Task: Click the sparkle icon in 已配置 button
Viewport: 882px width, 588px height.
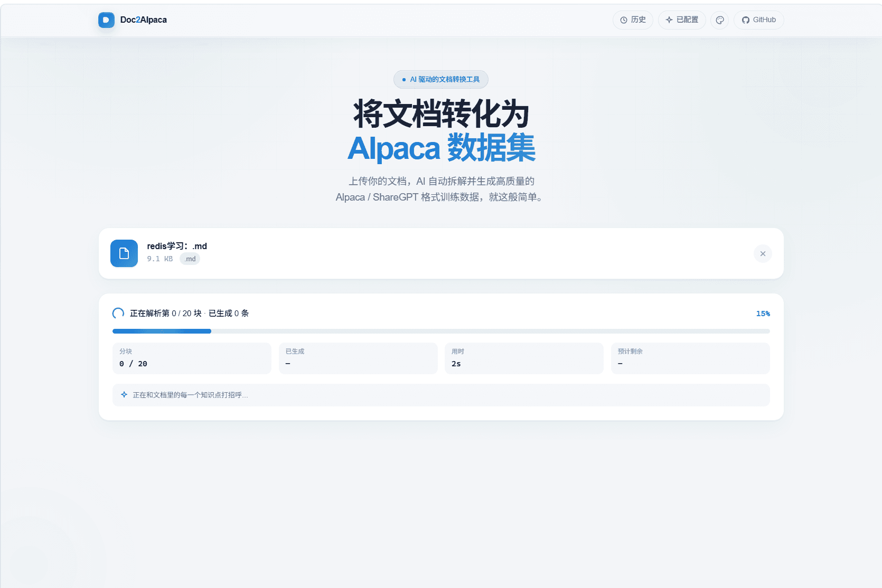Action: (x=669, y=20)
